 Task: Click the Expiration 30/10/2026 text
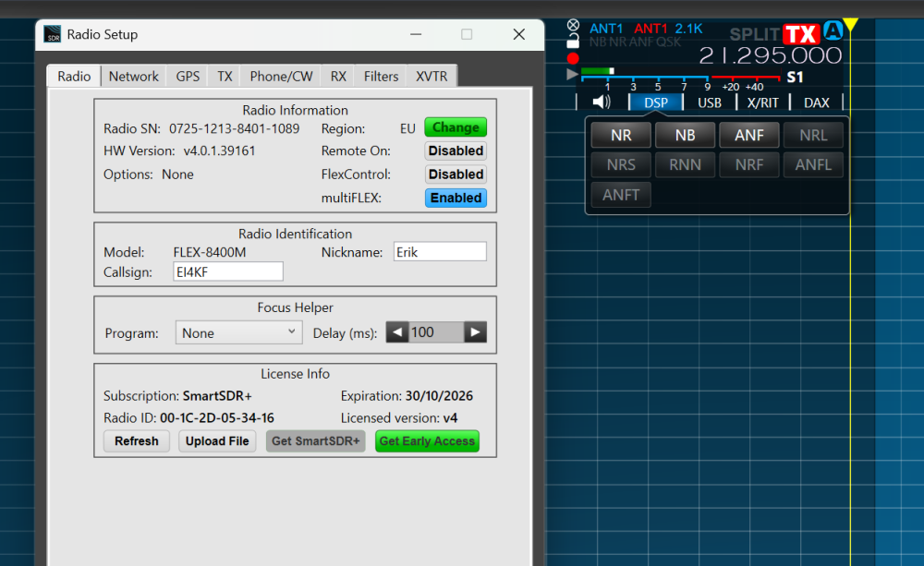(x=407, y=396)
